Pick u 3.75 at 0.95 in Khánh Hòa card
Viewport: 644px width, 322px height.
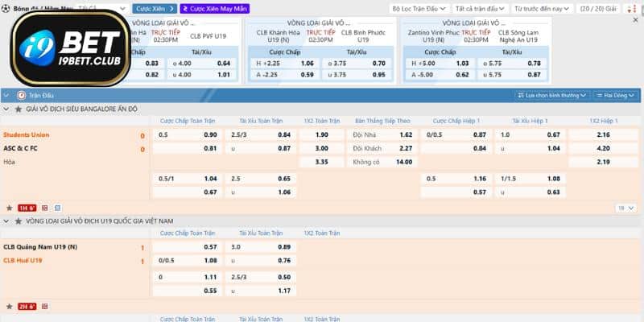coord(356,75)
